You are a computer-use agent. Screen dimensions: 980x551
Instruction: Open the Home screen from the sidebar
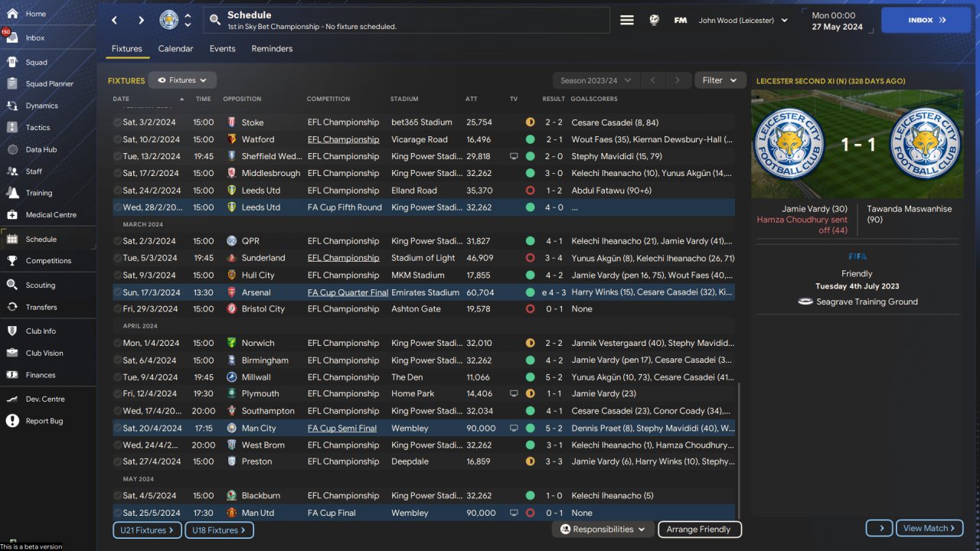[36, 14]
